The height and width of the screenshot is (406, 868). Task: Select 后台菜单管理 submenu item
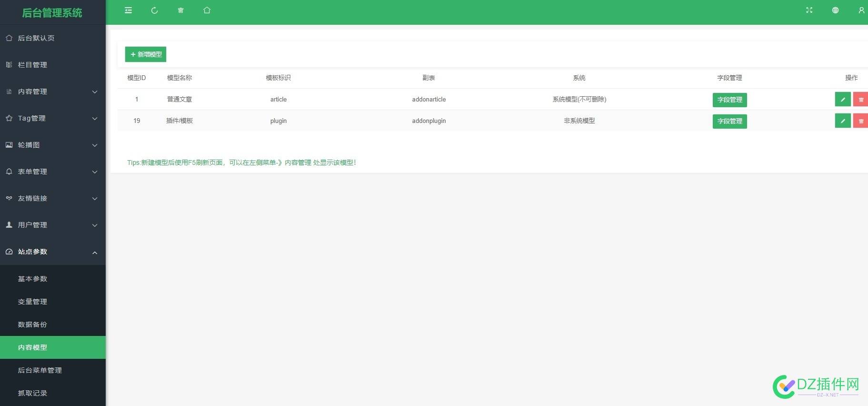click(x=53, y=370)
